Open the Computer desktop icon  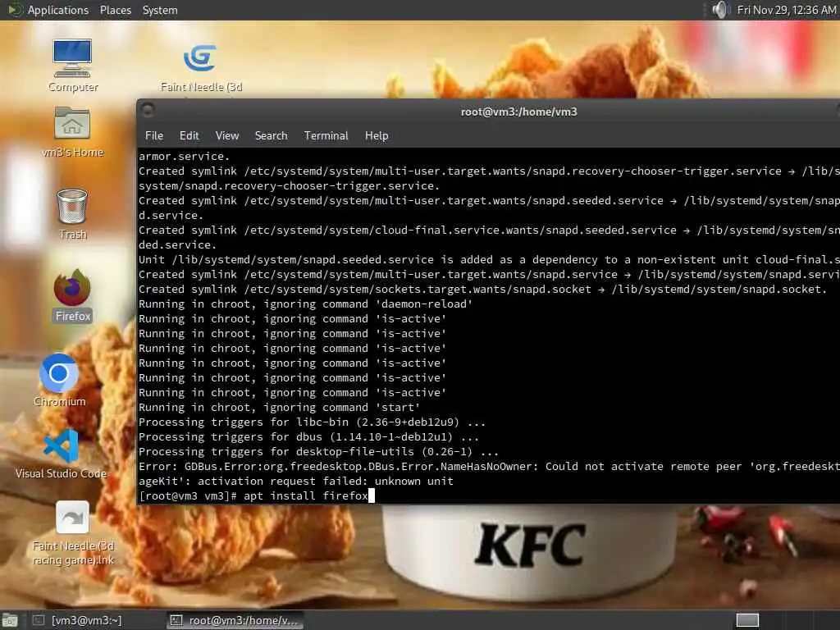[72, 65]
